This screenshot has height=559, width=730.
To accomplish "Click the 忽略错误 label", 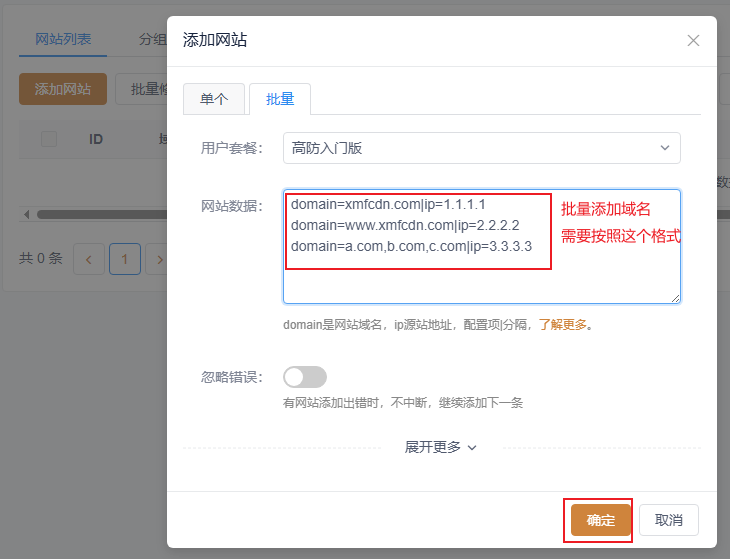I will coord(231,377).
